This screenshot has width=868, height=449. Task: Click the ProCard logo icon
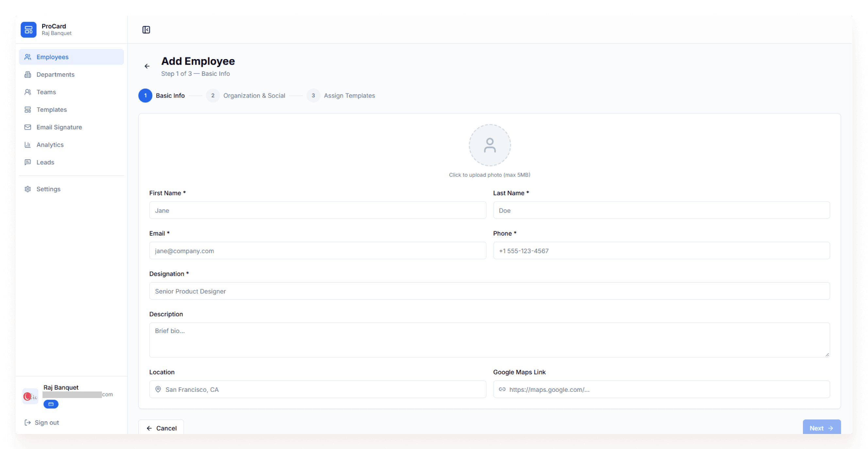(28, 30)
